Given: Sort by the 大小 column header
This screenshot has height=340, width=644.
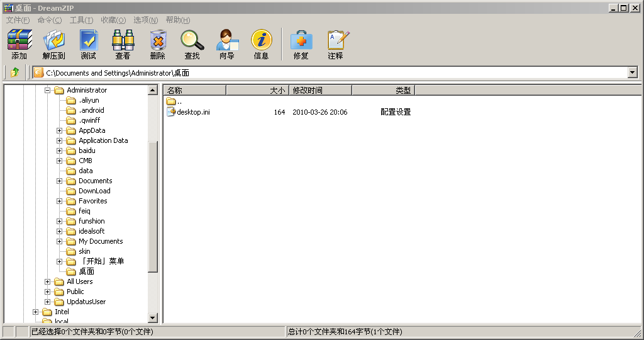Looking at the screenshot, I should coord(257,90).
